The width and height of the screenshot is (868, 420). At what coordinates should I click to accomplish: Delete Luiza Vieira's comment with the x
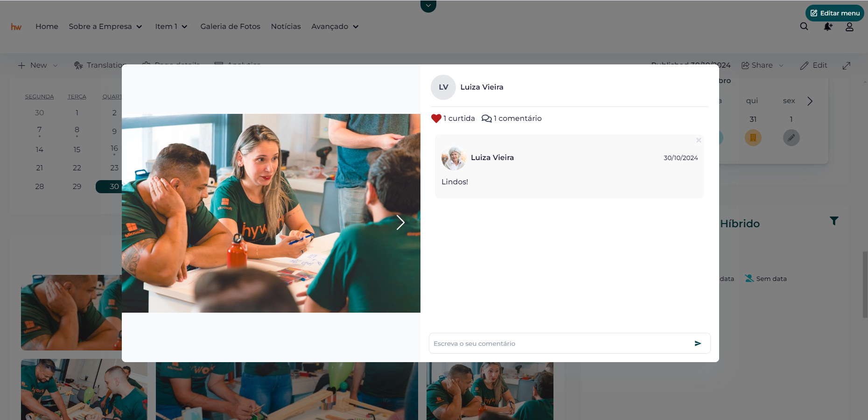pyautogui.click(x=699, y=140)
